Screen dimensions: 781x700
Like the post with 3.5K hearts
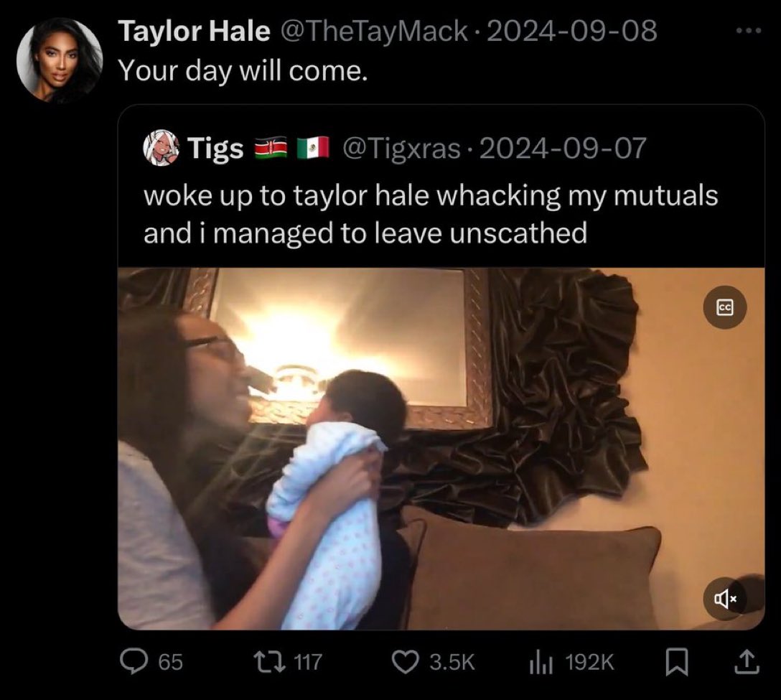pyautogui.click(x=406, y=662)
